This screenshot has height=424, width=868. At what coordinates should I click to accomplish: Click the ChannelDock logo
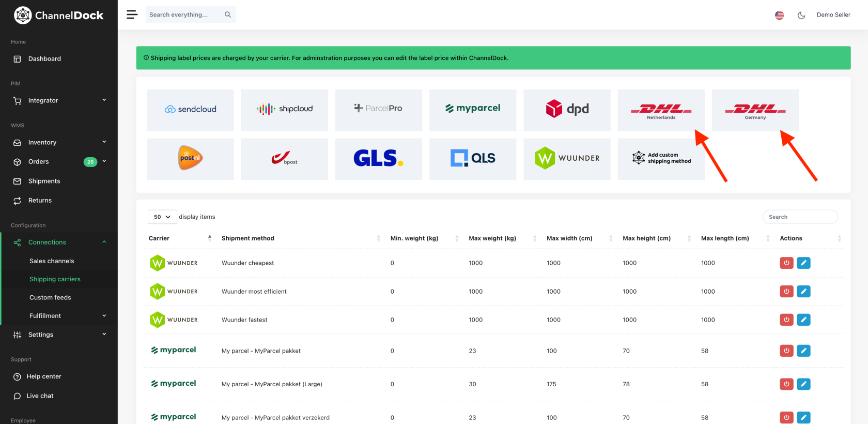(59, 16)
